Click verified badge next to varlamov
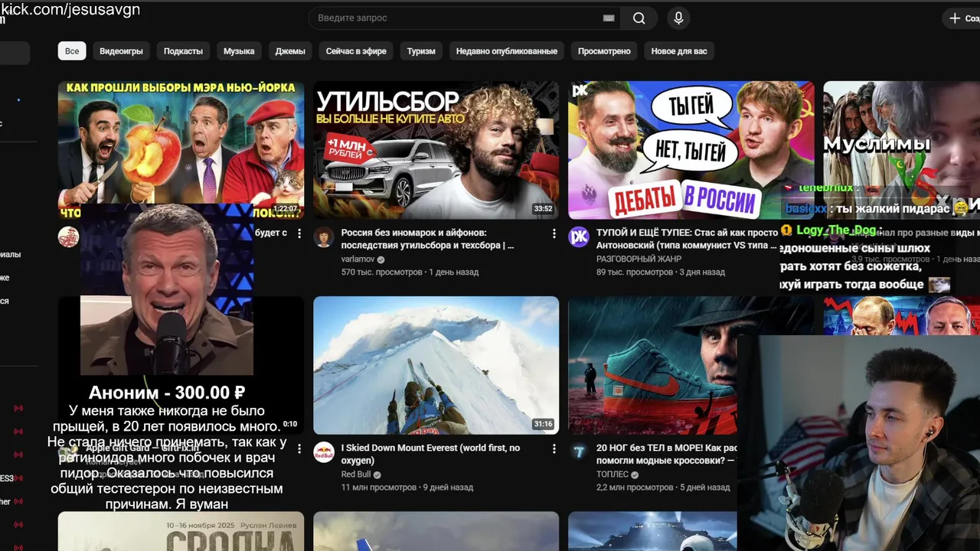 point(381,259)
